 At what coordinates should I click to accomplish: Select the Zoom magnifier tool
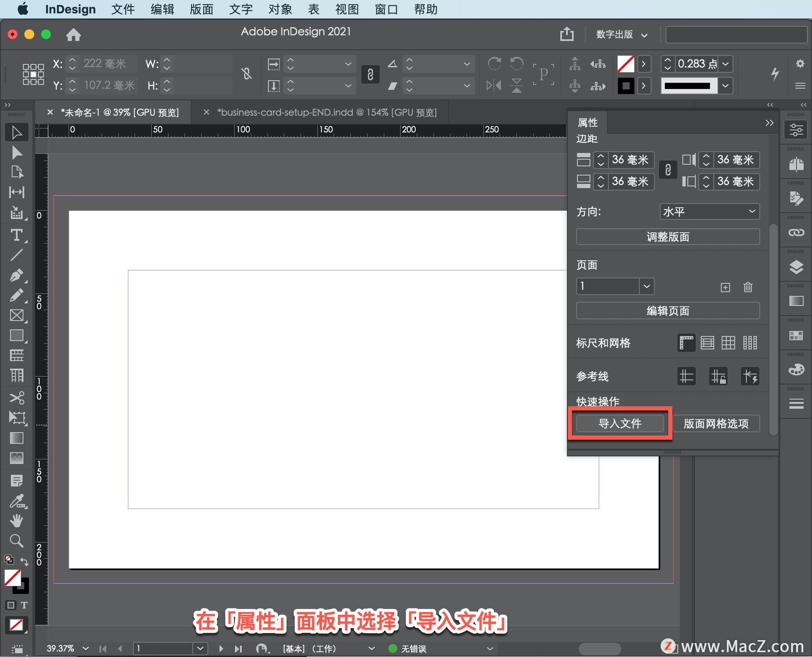click(x=16, y=541)
